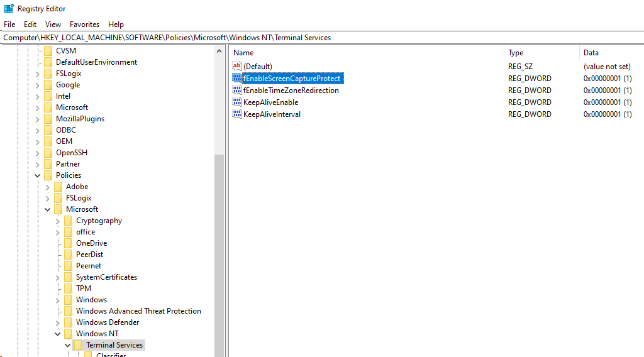Open the File menu
644x357 pixels.
[x=9, y=25]
